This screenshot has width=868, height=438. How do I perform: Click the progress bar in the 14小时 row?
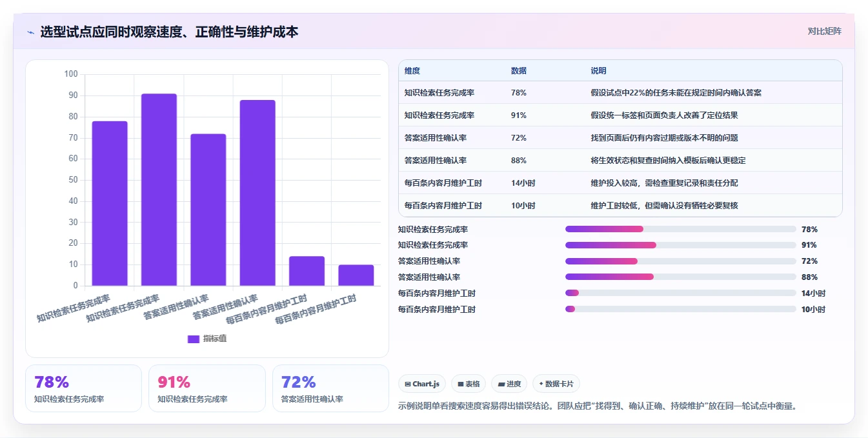click(x=681, y=293)
